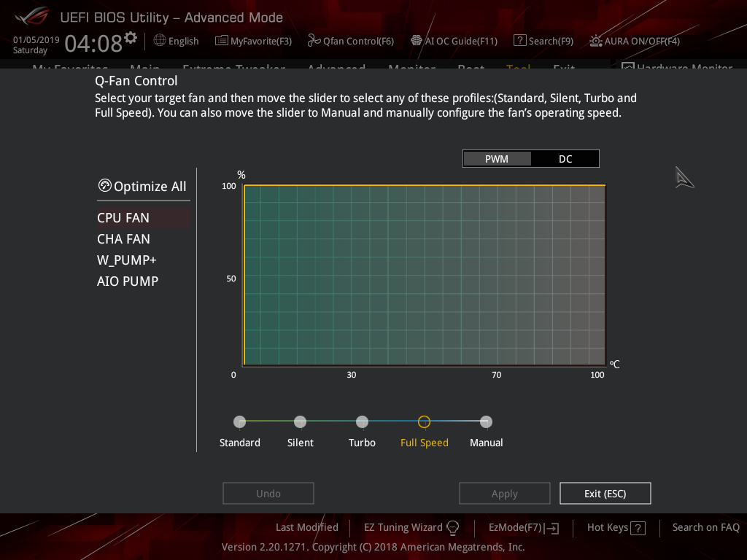Set fan profile slider to Silent

point(300,421)
